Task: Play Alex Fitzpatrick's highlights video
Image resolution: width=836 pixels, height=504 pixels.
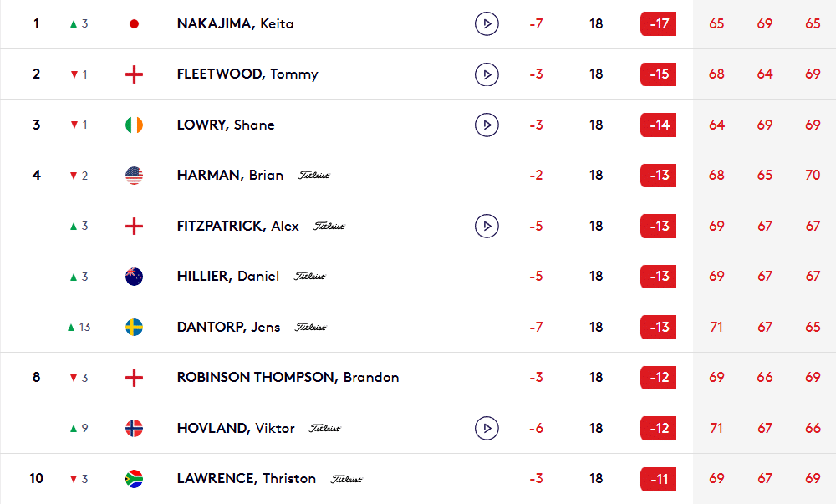Action: [487, 226]
